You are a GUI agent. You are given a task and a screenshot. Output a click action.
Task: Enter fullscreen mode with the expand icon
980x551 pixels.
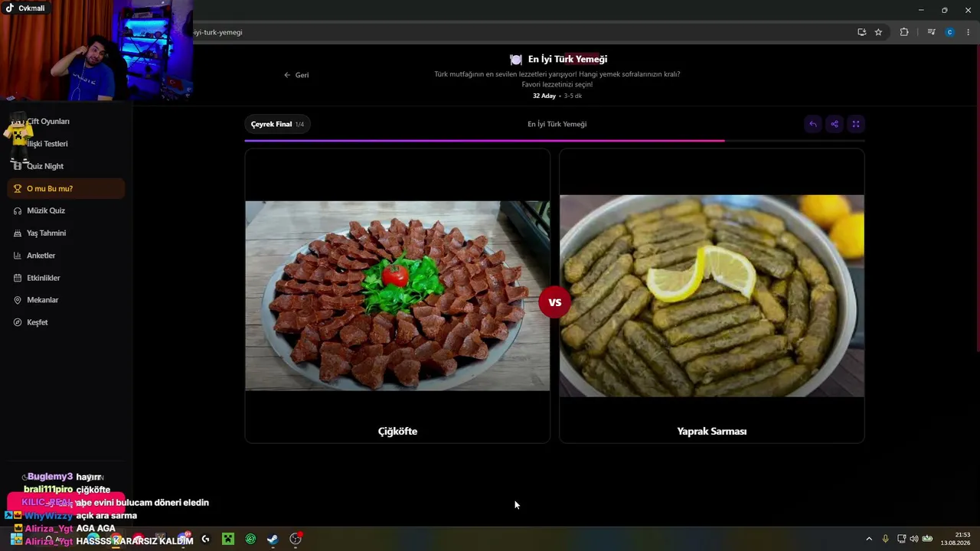coord(856,124)
